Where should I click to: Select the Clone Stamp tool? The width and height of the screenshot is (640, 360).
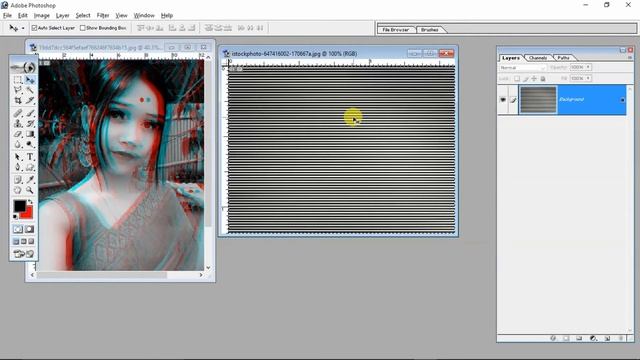point(18,123)
